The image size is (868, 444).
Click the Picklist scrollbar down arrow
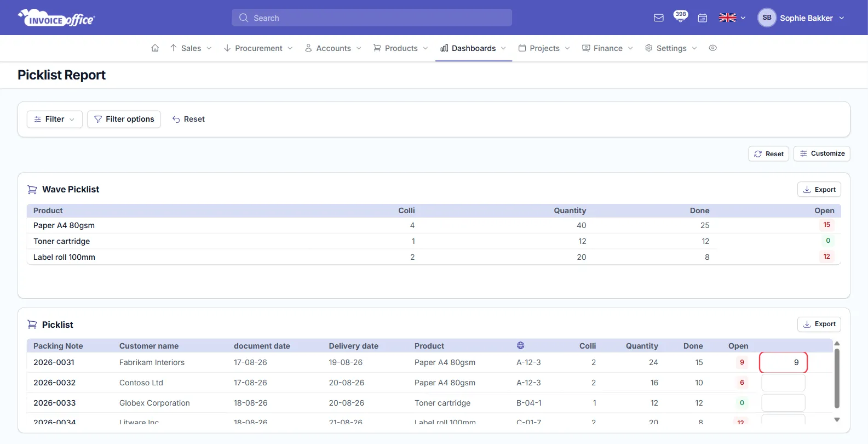[837, 420]
